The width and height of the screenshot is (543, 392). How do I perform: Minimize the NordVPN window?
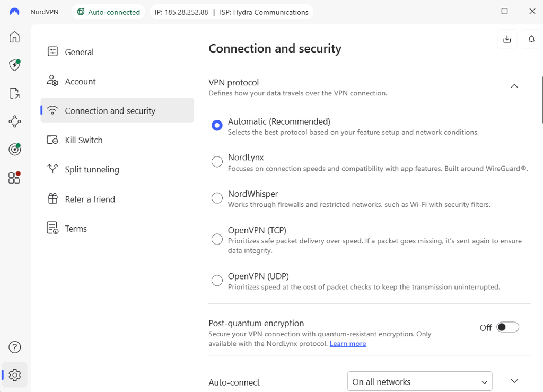[x=476, y=11]
